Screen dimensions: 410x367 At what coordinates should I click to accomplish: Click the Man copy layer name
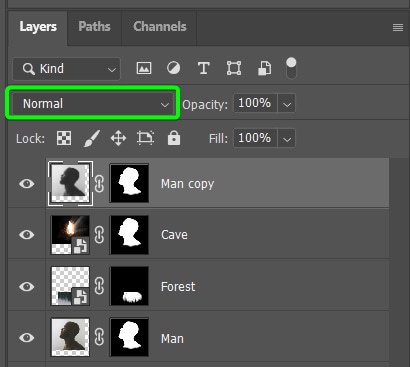coord(187,184)
